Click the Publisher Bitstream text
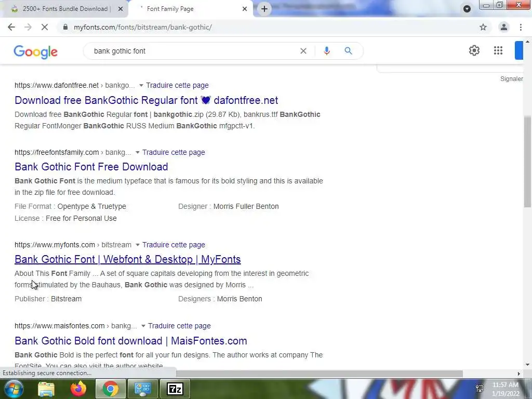532x399 pixels. (x=48, y=299)
